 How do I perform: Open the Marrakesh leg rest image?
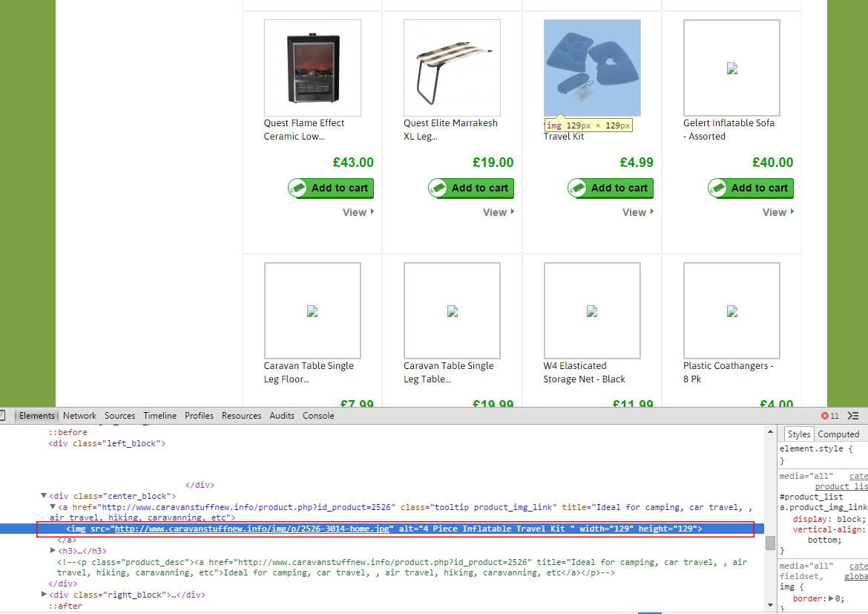tap(453, 68)
